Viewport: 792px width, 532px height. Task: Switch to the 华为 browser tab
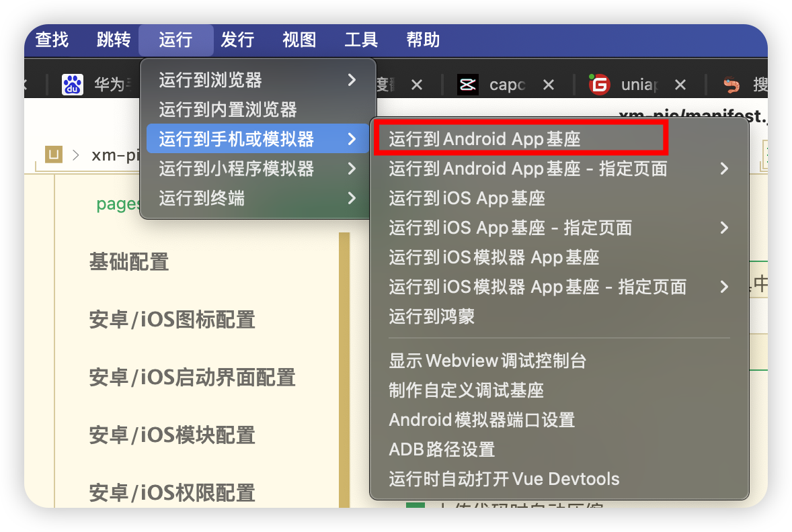112,84
